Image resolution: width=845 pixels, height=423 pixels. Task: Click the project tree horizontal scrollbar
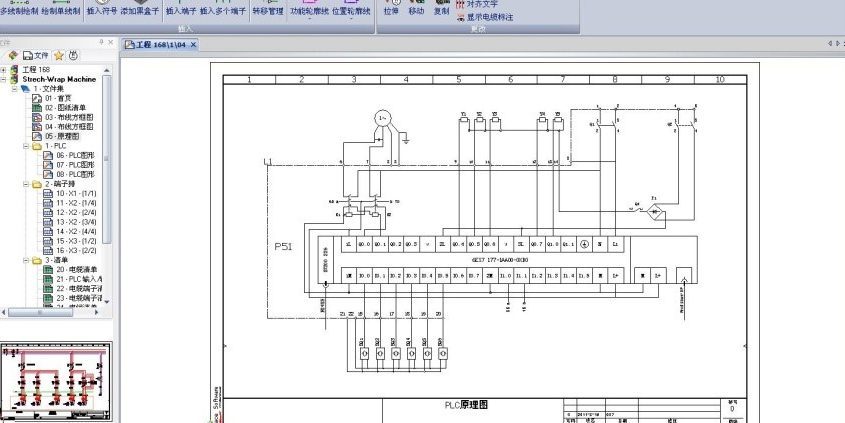point(40,312)
